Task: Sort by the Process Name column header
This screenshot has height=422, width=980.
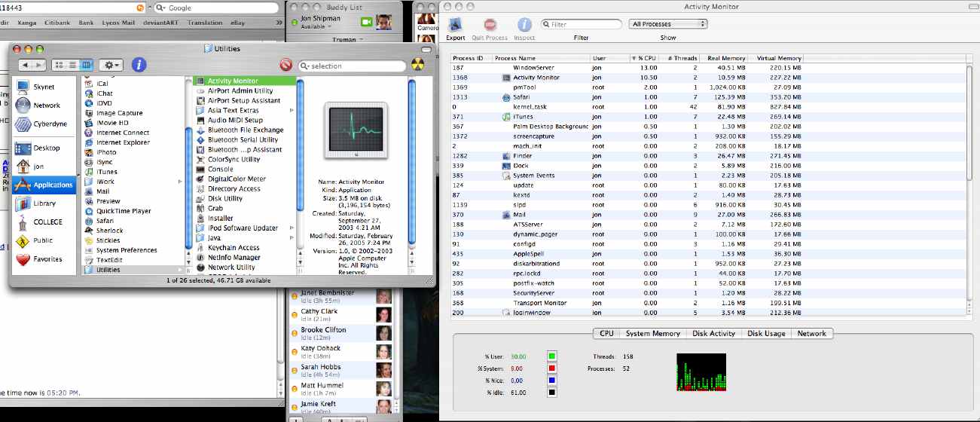Action: 541,58
